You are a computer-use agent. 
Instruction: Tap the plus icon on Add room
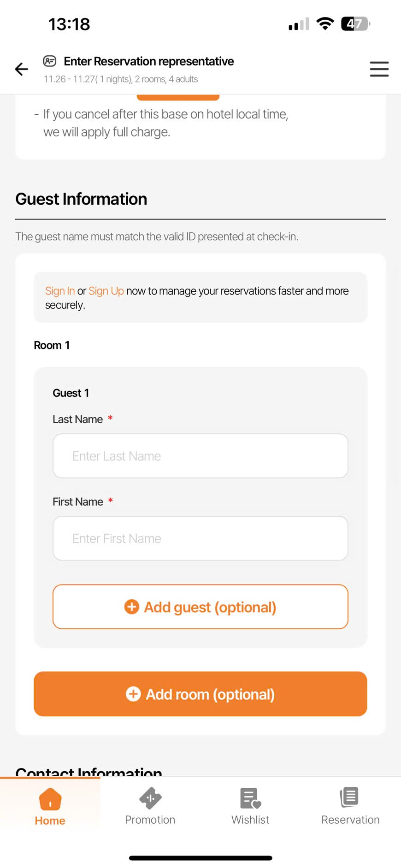pyautogui.click(x=133, y=694)
